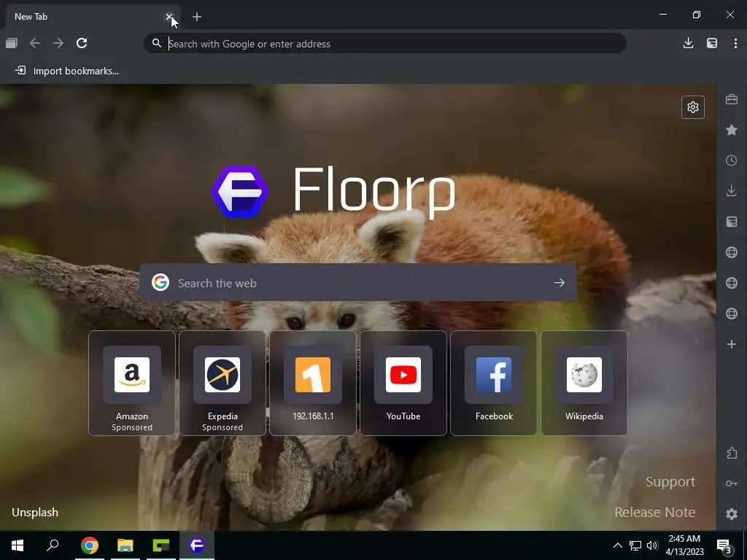Open sidebar settings gear at bottom
This screenshot has height=560, width=747.
732,514
